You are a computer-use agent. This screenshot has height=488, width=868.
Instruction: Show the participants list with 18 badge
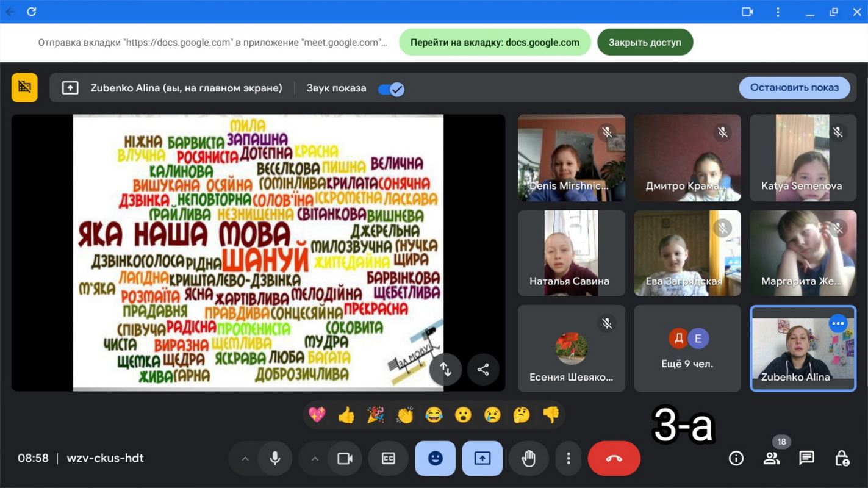(x=772, y=458)
